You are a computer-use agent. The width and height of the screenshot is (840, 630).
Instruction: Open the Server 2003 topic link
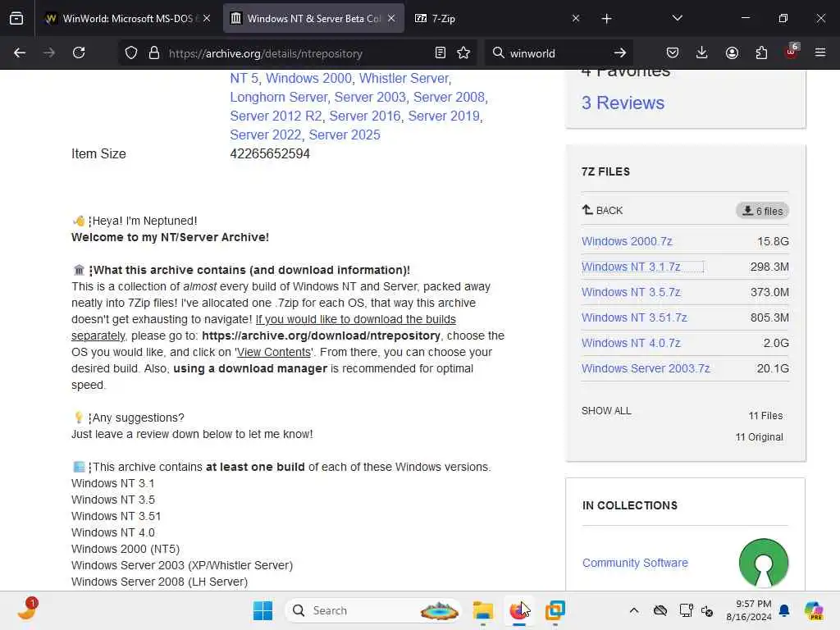(370, 97)
